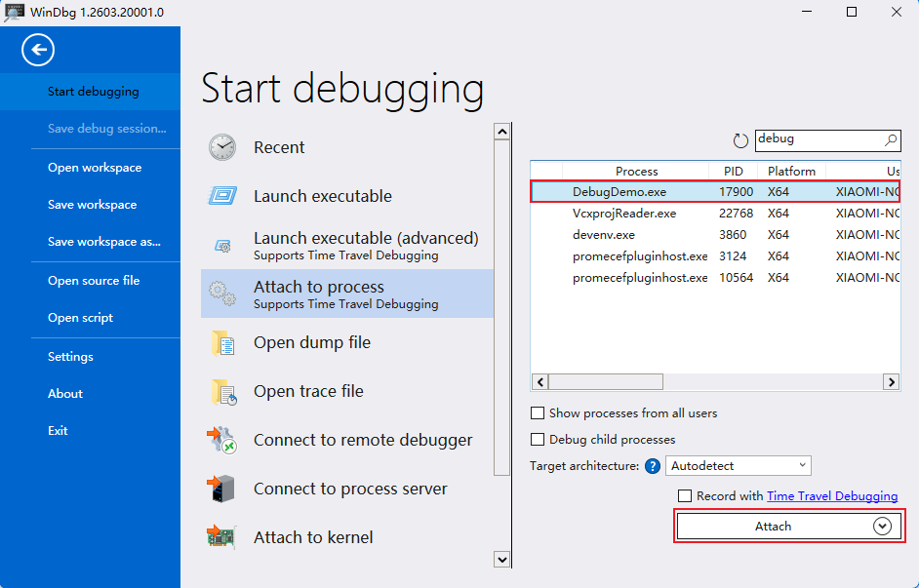Click the back arrow circle icon

[x=38, y=50]
